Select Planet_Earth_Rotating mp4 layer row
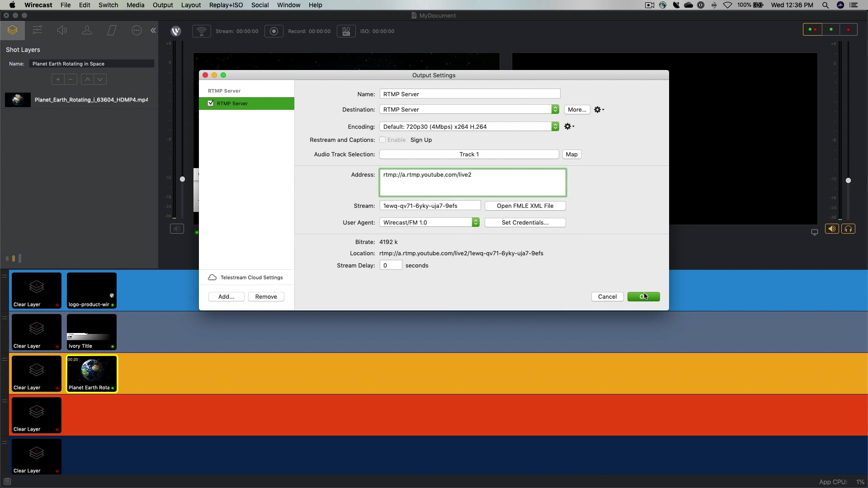This screenshot has height=488, width=868. coord(79,100)
